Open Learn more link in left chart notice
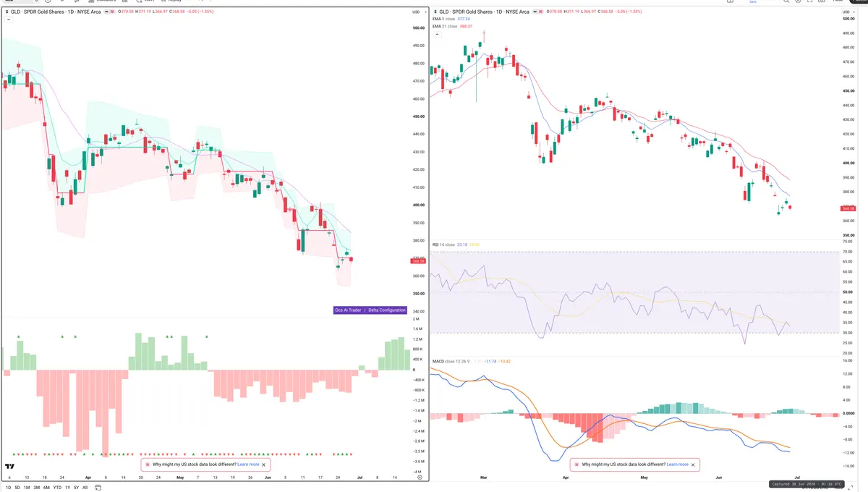This screenshot has height=492, width=868. tap(248, 465)
